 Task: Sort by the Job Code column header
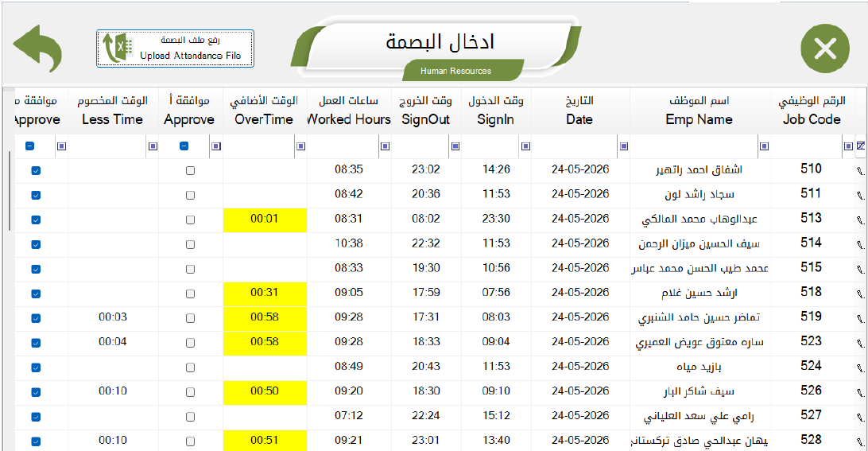coord(812,111)
